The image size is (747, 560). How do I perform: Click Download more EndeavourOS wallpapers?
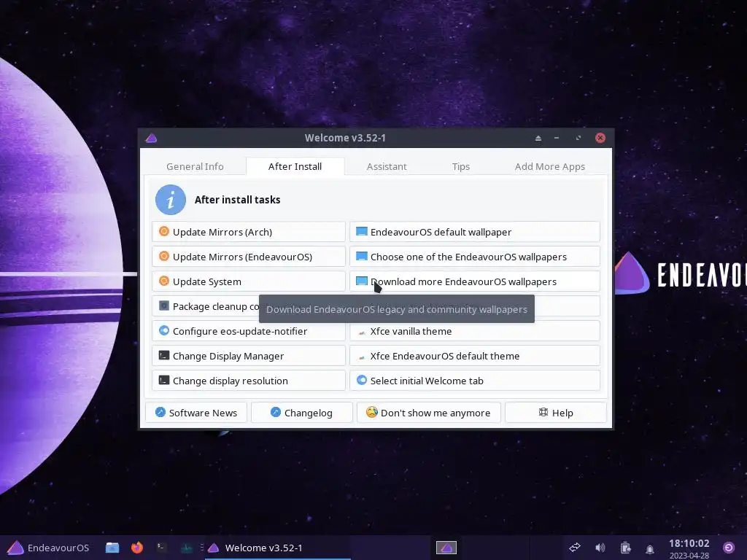pyautogui.click(x=474, y=281)
